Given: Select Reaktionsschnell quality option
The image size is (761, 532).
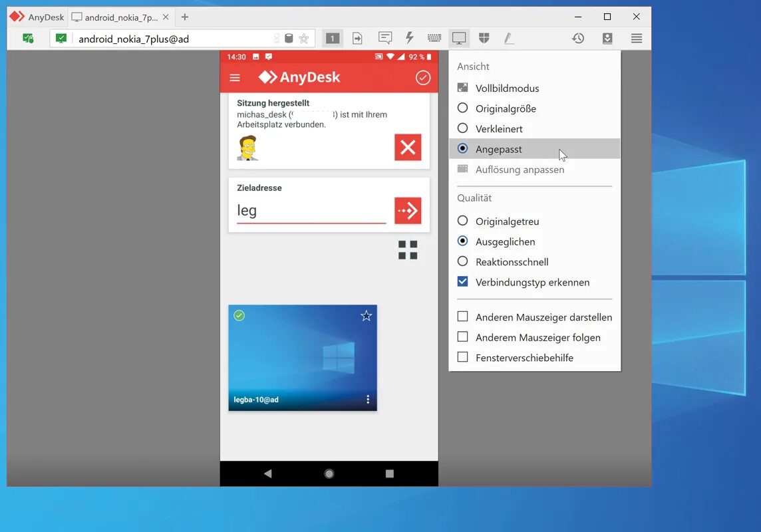Looking at the screenshot, I should coord(535,262).
